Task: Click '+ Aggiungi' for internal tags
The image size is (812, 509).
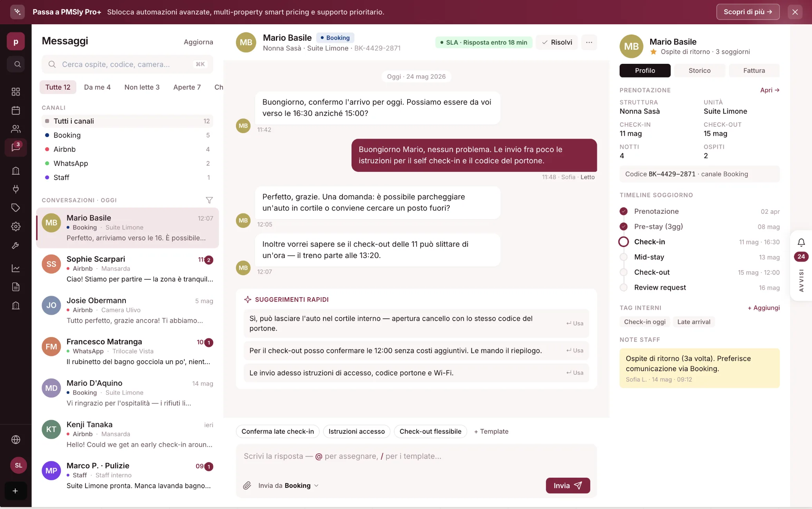Action: [x=764, y=308]
